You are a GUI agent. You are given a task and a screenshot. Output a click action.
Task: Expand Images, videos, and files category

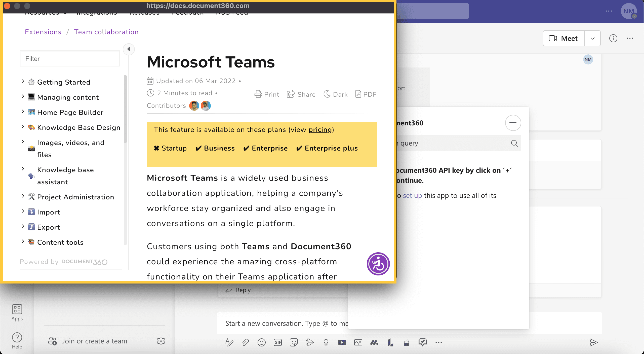coord(23,142)
